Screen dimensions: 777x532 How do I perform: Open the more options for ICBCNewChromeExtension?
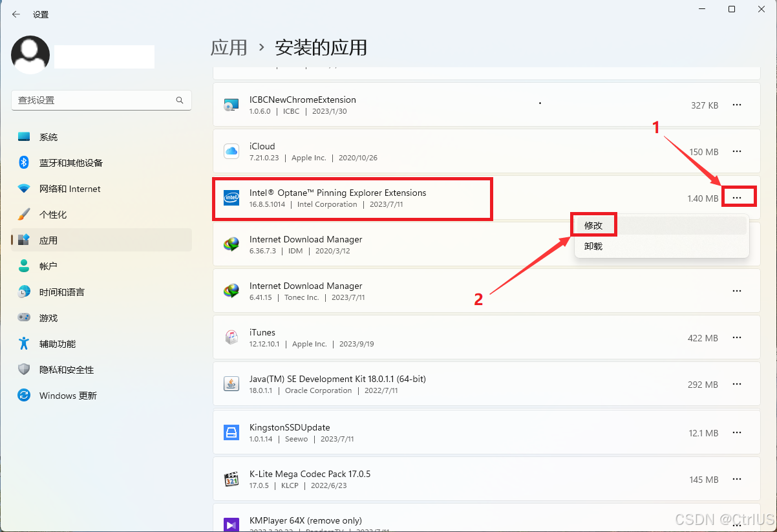pos(737,105)
